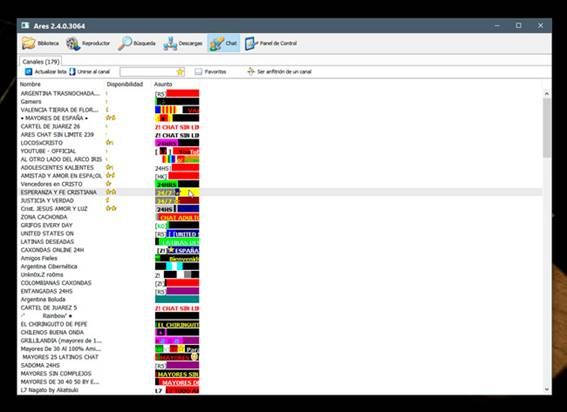Select MAYORES DE 30 40 50 channel
The width and height of the screenshot is (567, 412).
pos(60,382)
